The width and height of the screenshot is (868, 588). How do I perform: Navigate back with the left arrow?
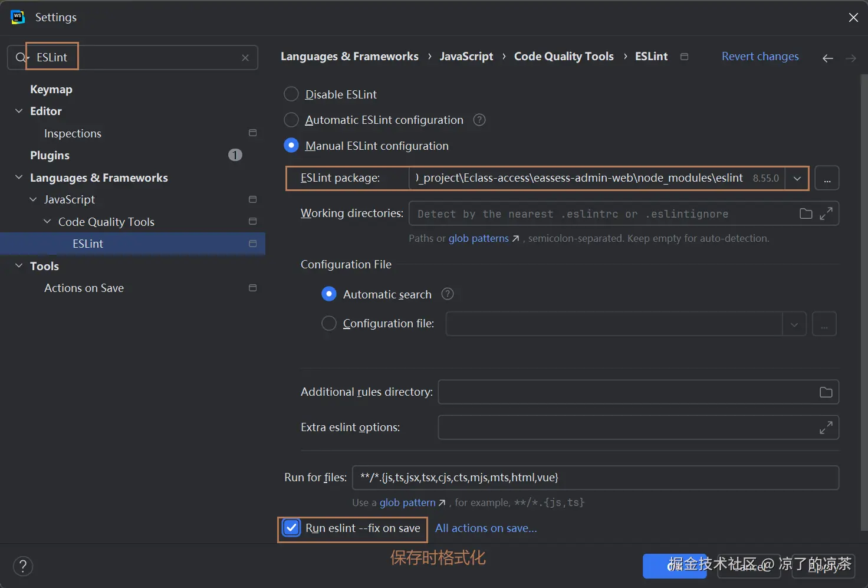pos(827,58)
